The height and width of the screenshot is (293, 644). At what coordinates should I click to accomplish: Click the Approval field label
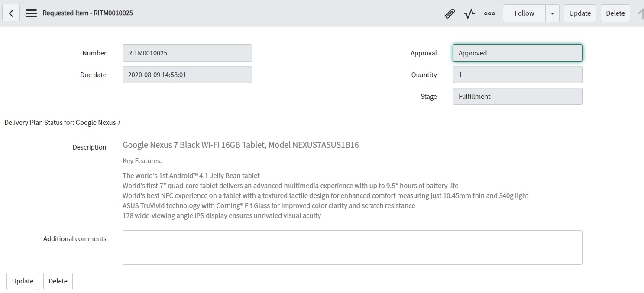pyautogui.click(x=424, y=53)
